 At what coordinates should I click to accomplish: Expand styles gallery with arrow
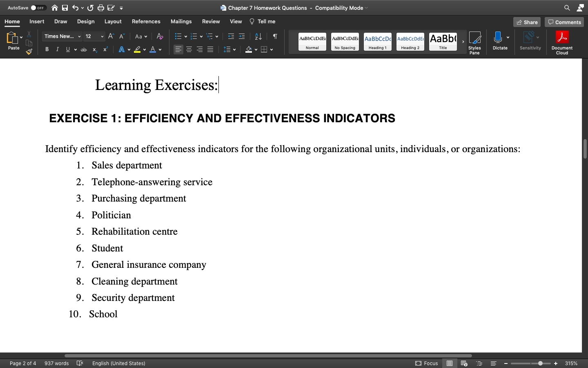463,42
